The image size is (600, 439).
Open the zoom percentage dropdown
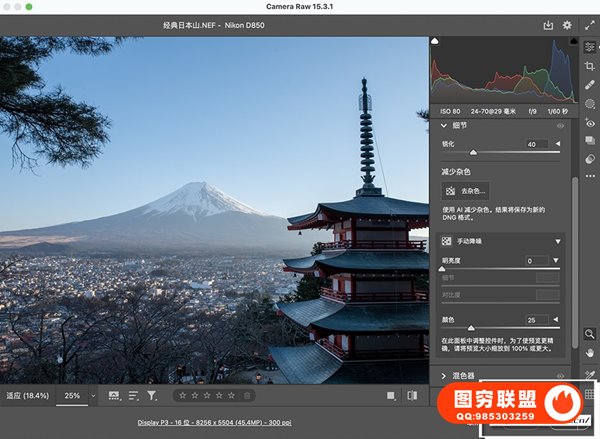(x=93, y=396)
